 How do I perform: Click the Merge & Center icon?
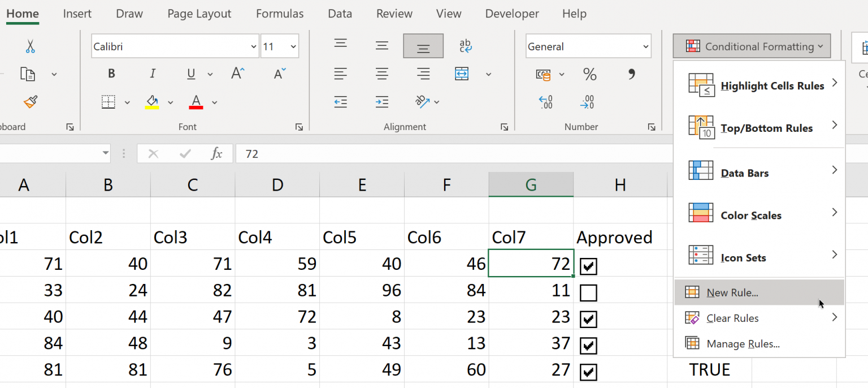pos(461,74)
